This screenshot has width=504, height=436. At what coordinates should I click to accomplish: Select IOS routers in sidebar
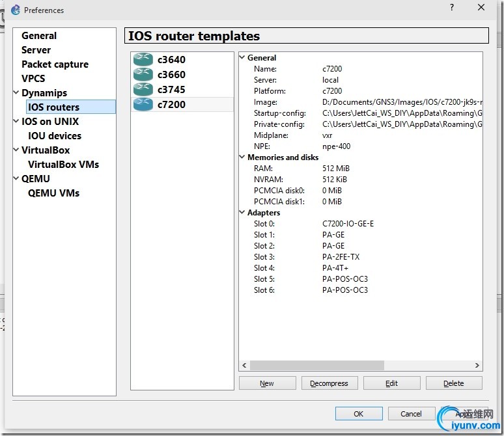pos(71,107)
